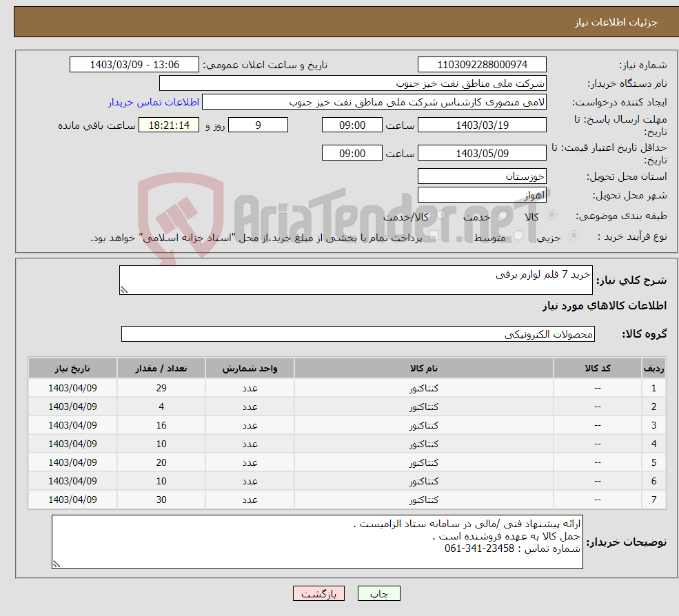Click the price validity date 1403/05/09

(482, 153)
